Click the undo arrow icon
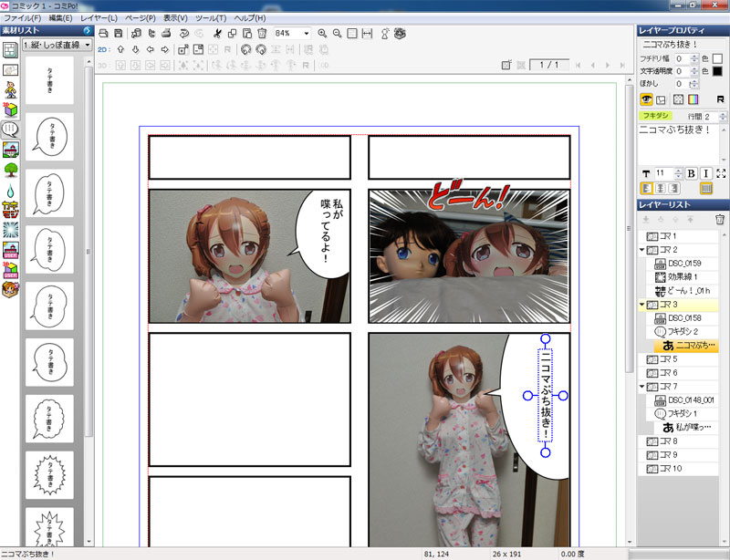The image size is (730, 560). 184,34
